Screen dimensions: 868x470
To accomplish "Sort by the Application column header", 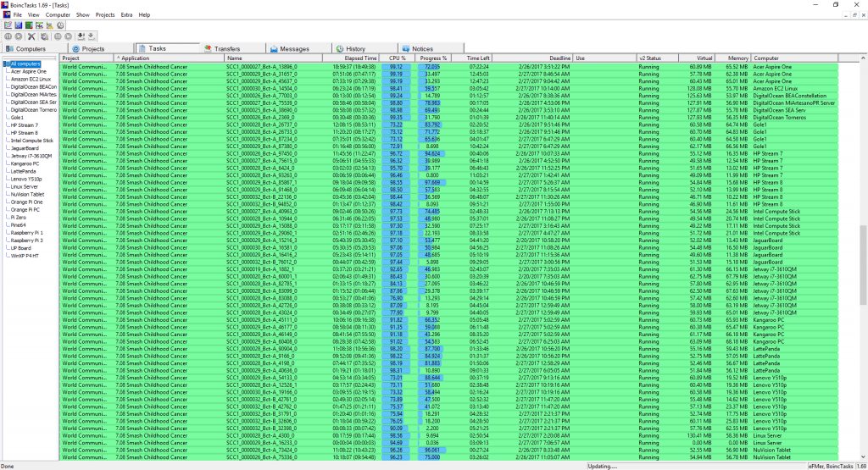I will tap(169, 58).
